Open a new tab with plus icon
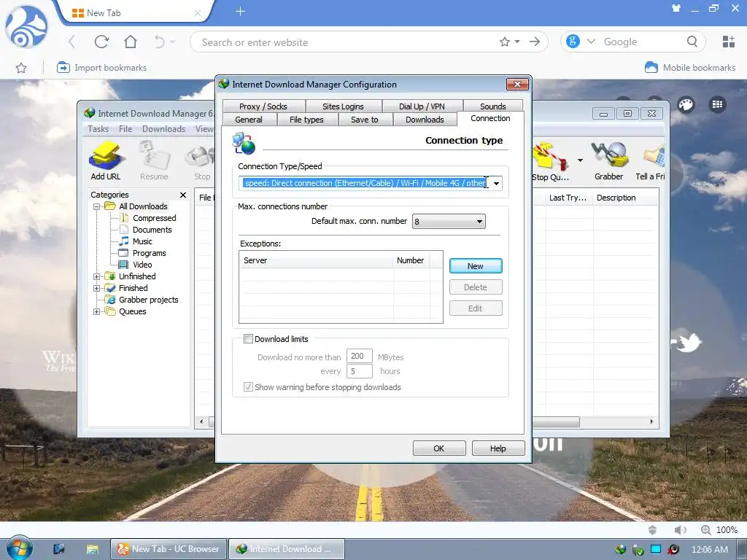 coord(241,12)
